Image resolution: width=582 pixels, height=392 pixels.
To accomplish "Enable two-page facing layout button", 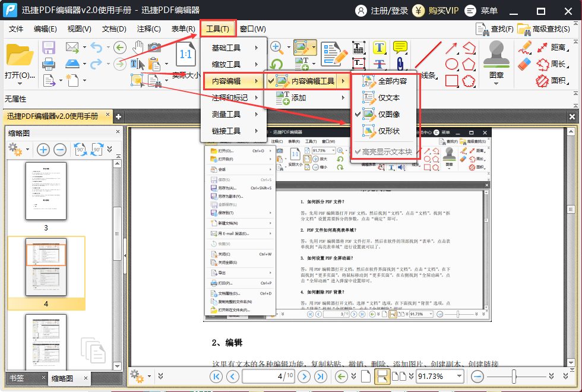I will point(399,377).
